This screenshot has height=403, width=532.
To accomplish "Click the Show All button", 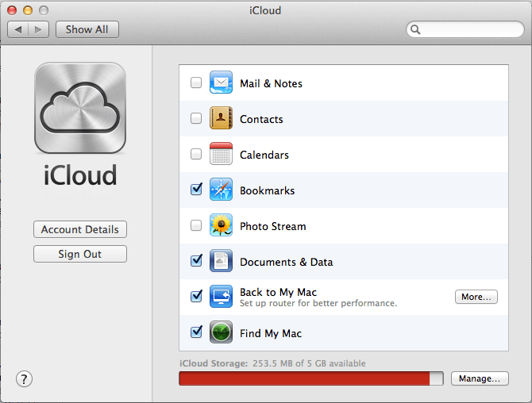I will [x=87, y=29].
